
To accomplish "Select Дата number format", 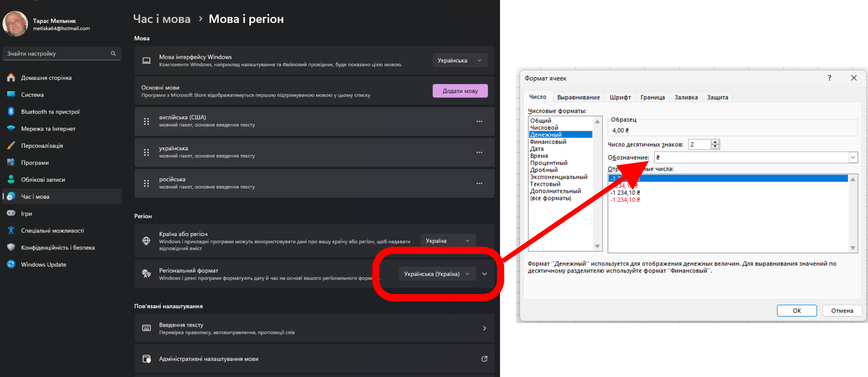I will coord(536,149).
